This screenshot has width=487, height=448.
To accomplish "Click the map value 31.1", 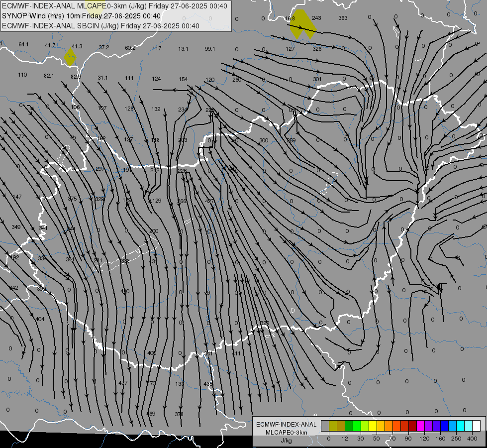I will [x=103, y=78].
